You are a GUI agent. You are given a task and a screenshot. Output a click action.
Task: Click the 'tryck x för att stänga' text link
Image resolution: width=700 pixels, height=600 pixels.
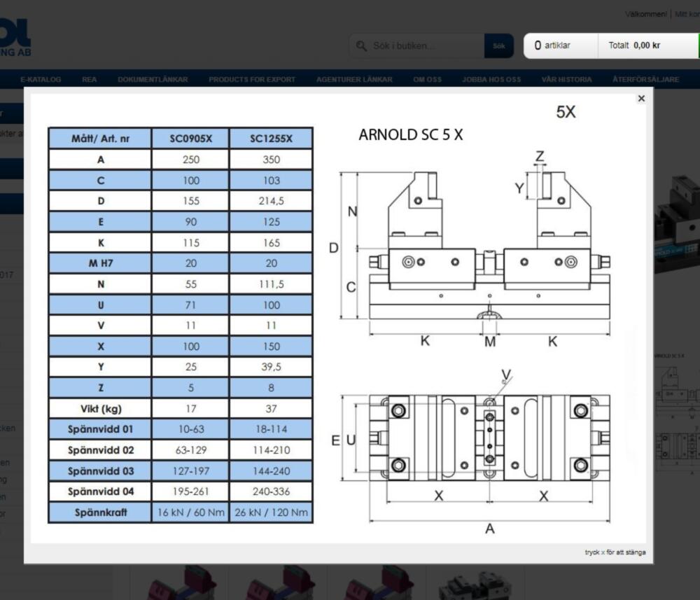tap(615, 552)
